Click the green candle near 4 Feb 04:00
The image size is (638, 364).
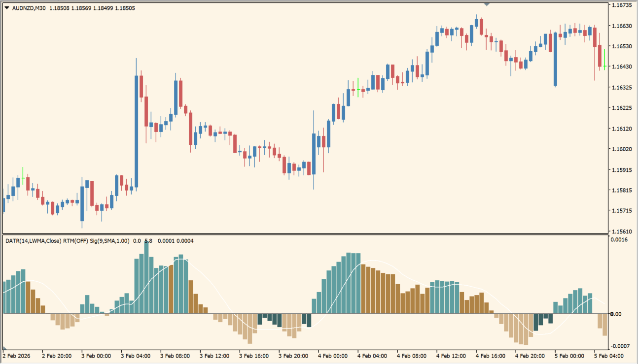click(358, 88)
